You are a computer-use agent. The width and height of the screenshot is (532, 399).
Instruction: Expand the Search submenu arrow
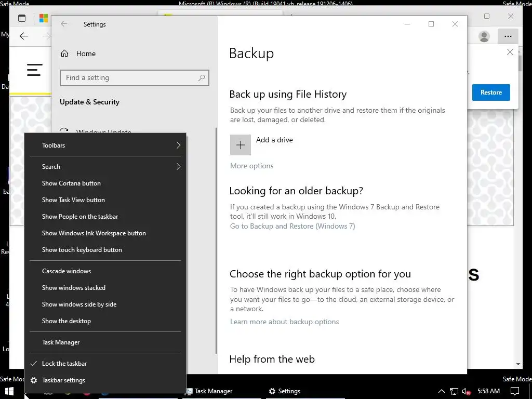pos(179,167)
